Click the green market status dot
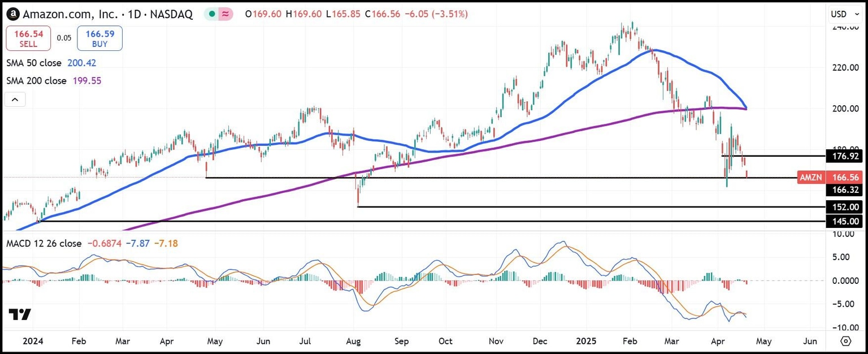868x354 pixels. tap(211, 14)
